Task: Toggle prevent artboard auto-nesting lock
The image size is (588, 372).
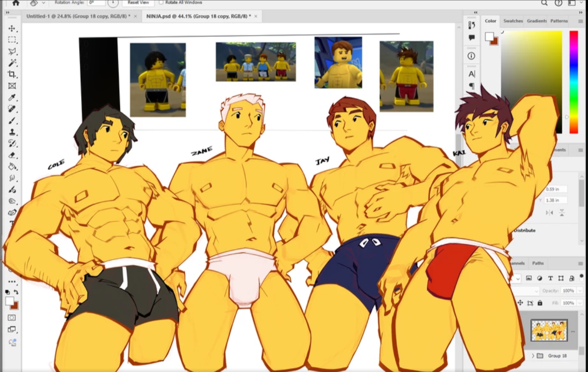Action: coord(530,303)
